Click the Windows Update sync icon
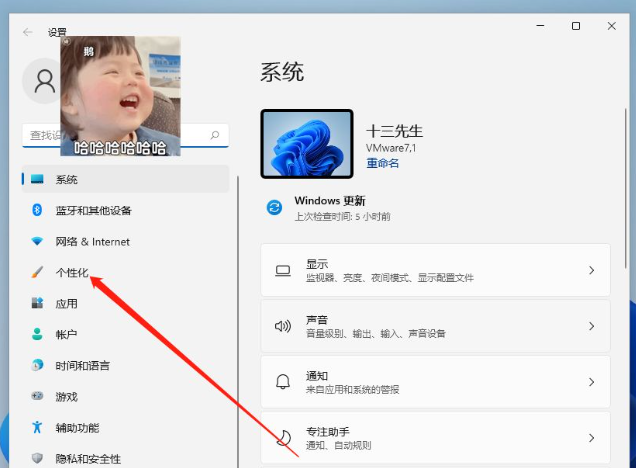Image resolution: width=636 pixels, height=468 pixels. [x=274, y=207]
